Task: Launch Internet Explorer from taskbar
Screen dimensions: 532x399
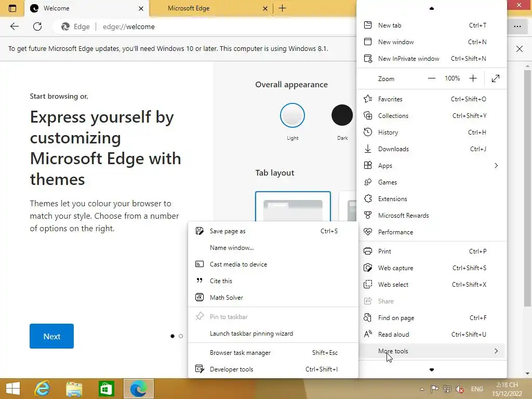Action: click(x=43, y=389)
